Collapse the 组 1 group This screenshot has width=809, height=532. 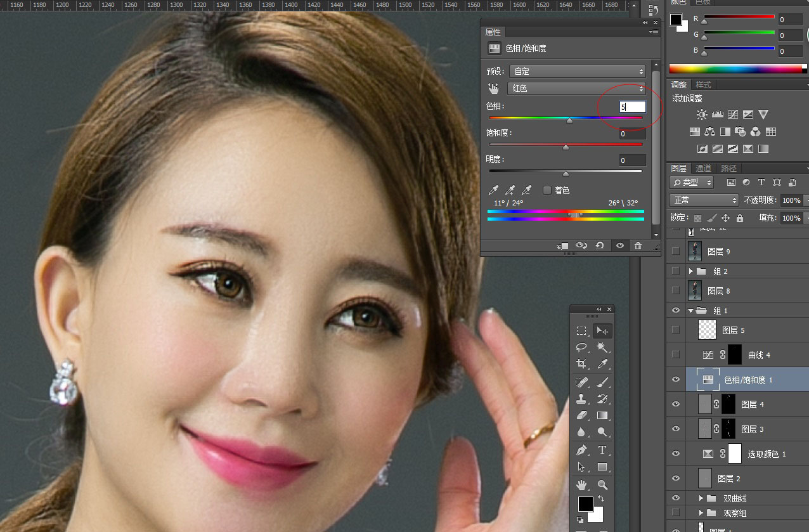click(691, 311)
